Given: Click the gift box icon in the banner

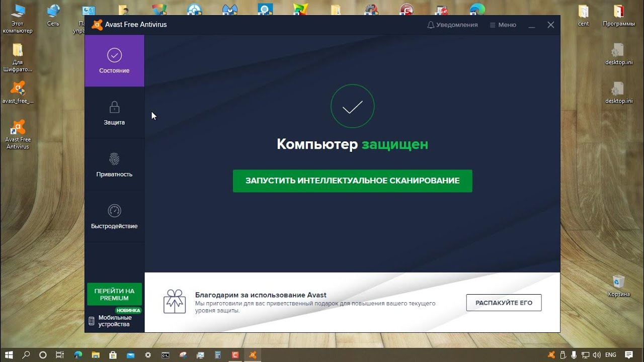Looking at the screenshot, I should 175,302.
